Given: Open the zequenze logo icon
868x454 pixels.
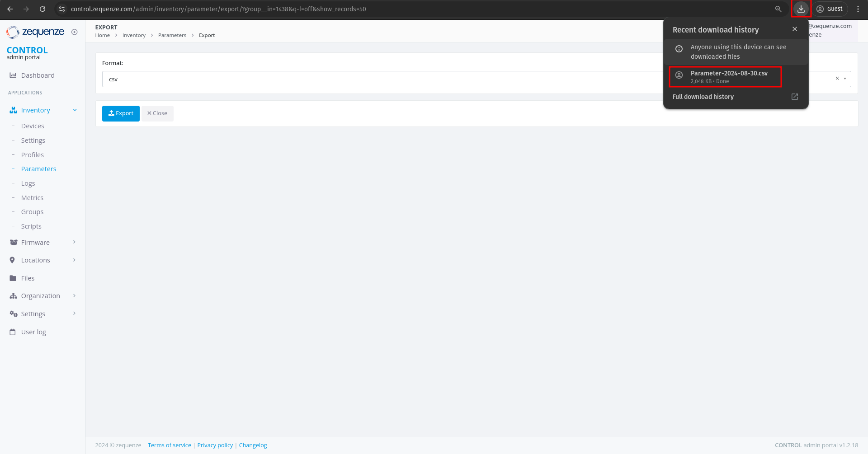Looking at the screenshot, I should tap(12, 32).
